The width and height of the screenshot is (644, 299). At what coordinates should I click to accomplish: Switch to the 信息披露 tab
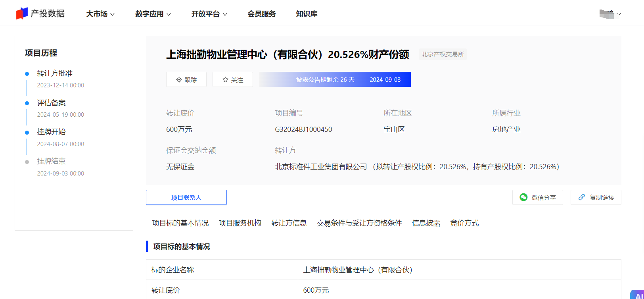click(426, 223)
